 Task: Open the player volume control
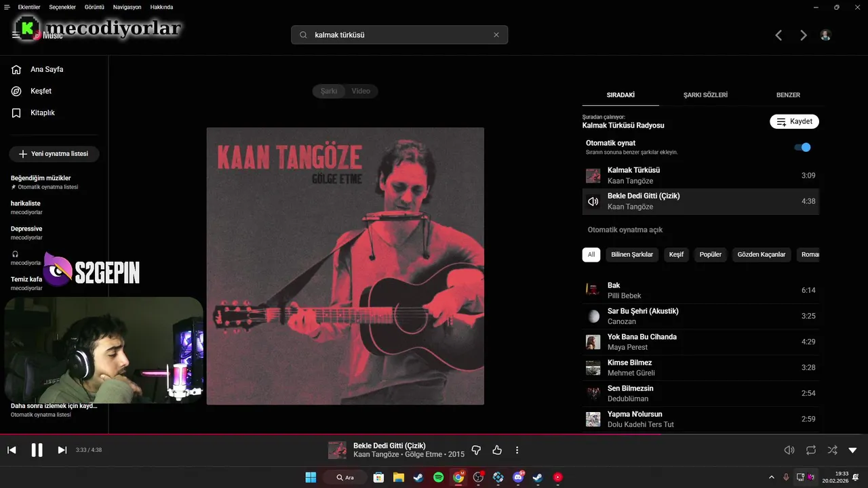click(x=789, y=450)
